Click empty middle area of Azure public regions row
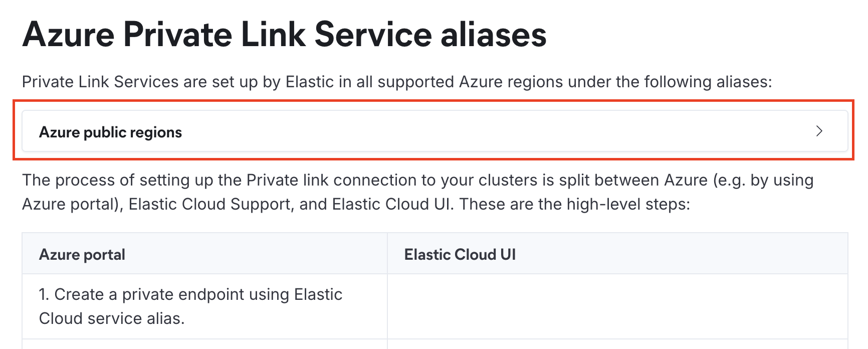The width and height of the screenshot is (868, 349). 451,131
